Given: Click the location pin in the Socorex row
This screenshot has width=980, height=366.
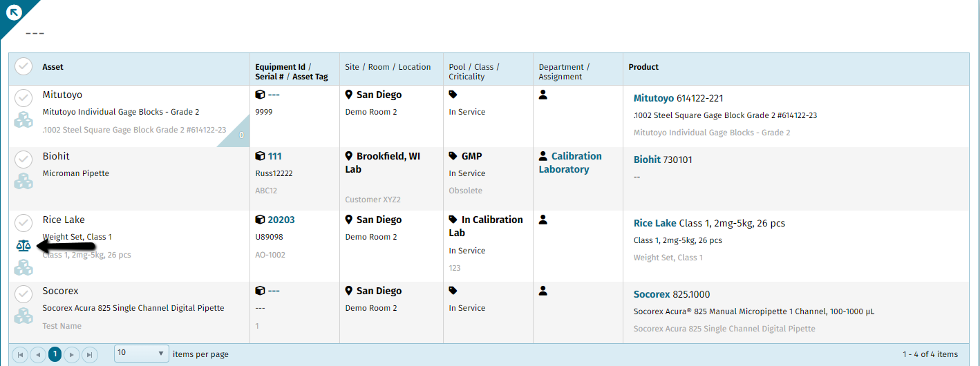Looking at the screenshot, I should pyautogui.click(x=349, y=291).
